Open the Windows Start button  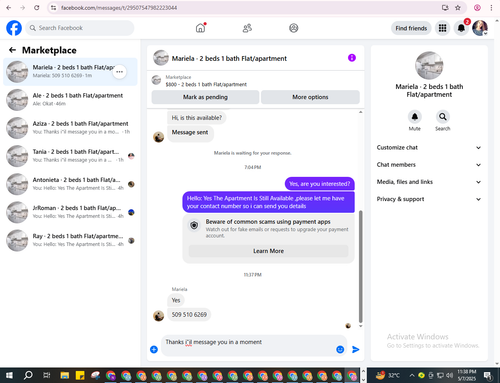click(9, 376)
